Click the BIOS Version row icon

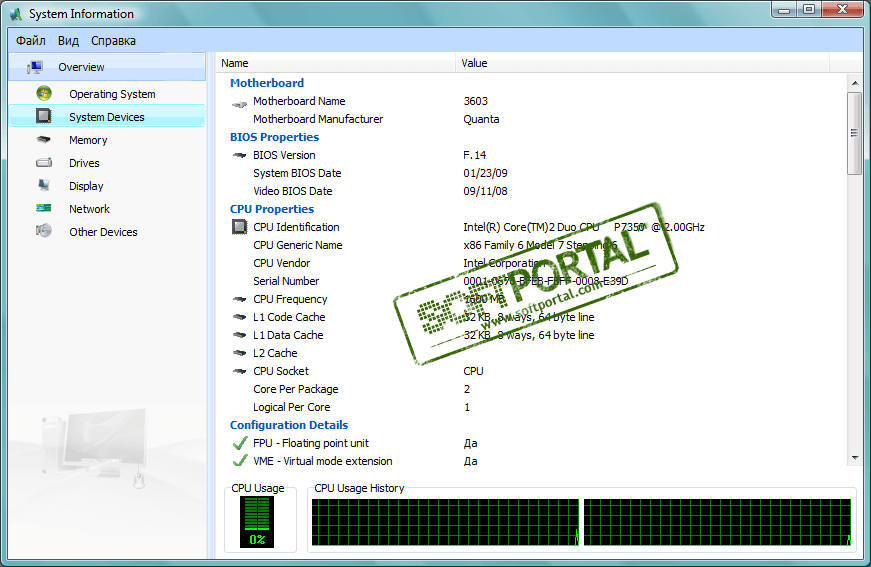click(x=239, y=155)
